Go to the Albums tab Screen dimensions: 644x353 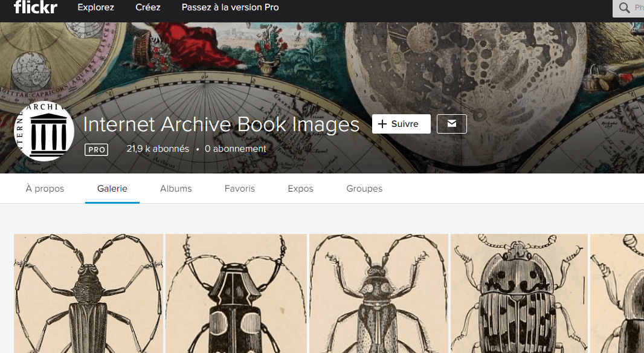click(x=176, y=189)
